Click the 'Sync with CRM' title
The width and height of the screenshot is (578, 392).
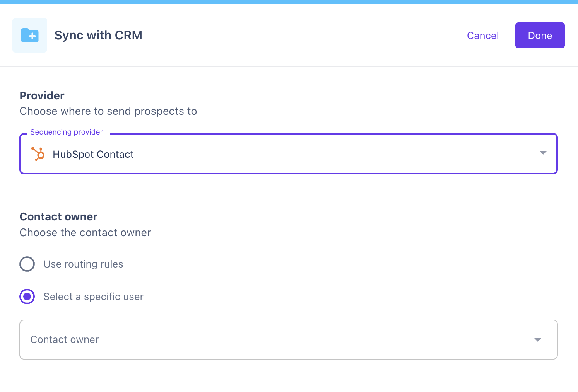tap(98, 35)
